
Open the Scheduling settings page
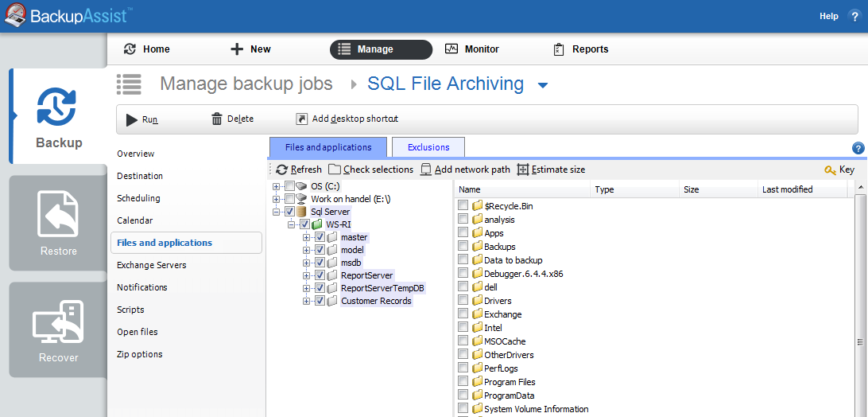pyautogui.click(x=138, y=198)
